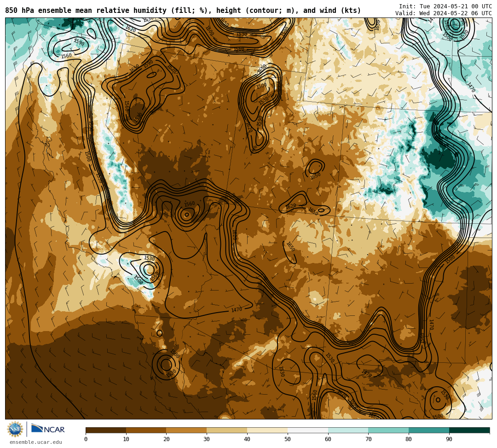Click the ensemble.ucar.edu text
The height and width of the screenshot is (448, 497).
pyautogui.click(x=36, y=442)
